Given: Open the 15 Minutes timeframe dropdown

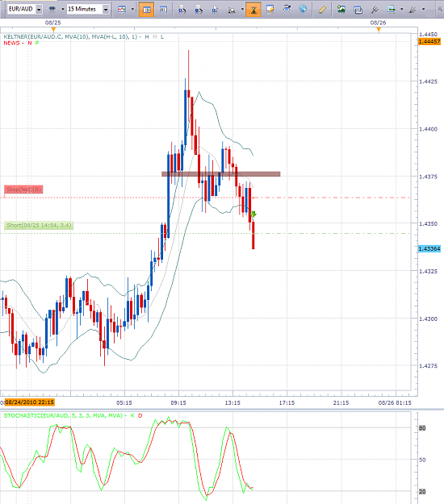Looking at the screenshot, I should coord(106,10).
